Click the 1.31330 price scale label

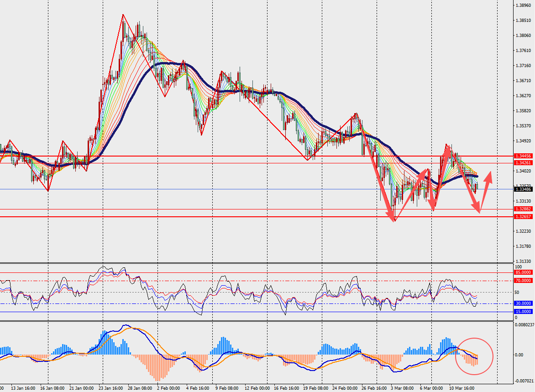point(524,261)
